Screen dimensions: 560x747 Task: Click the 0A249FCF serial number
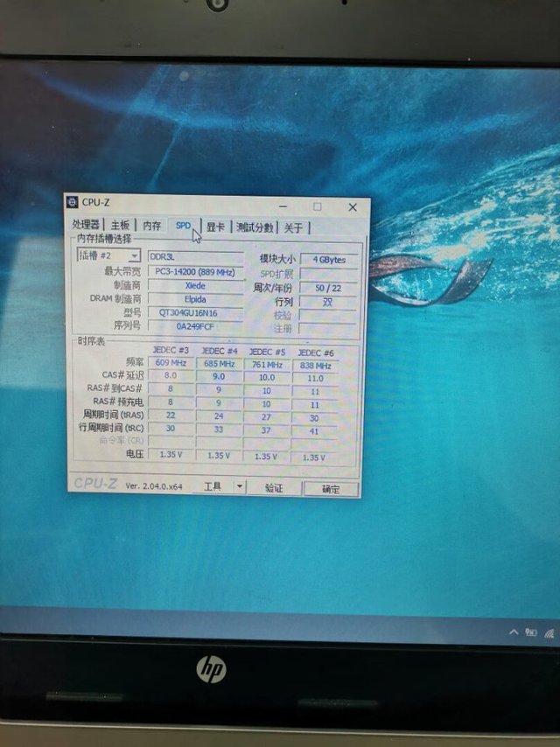point(195,326)
